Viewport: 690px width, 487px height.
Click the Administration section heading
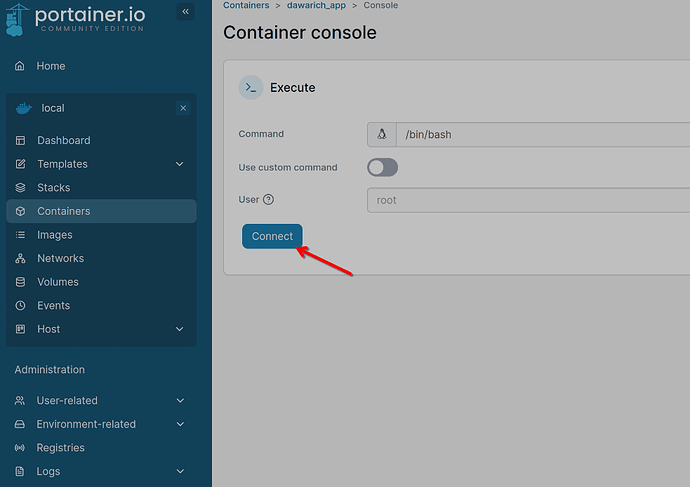pos(50,370)
